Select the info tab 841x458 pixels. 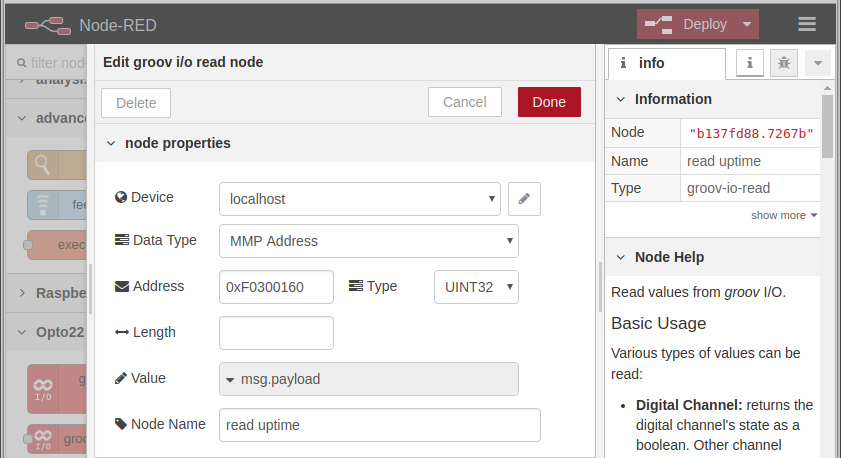(x=667, y=63)
